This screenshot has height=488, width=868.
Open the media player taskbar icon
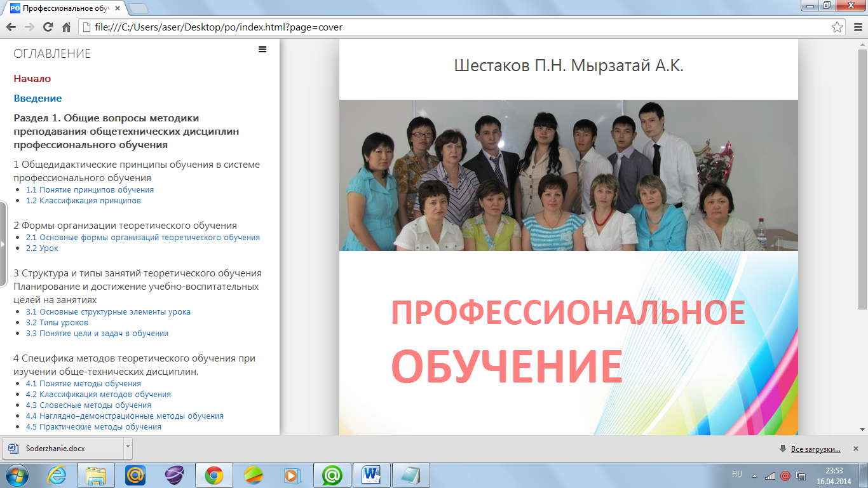293,475
